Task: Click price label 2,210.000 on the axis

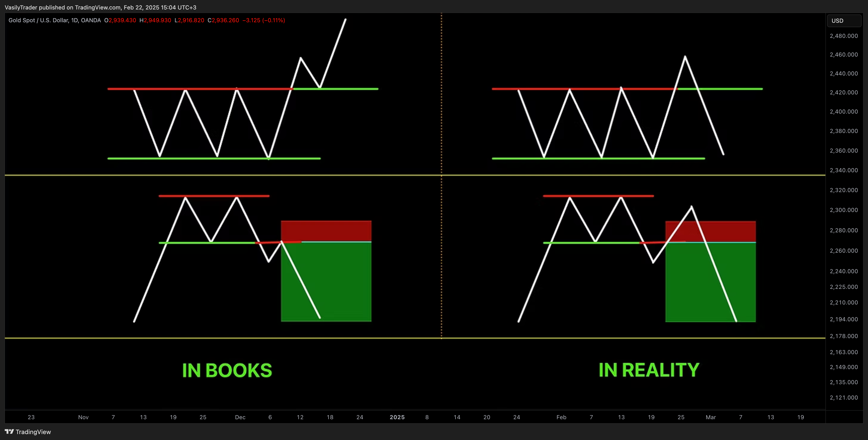Action: click(x=844, y=302)
